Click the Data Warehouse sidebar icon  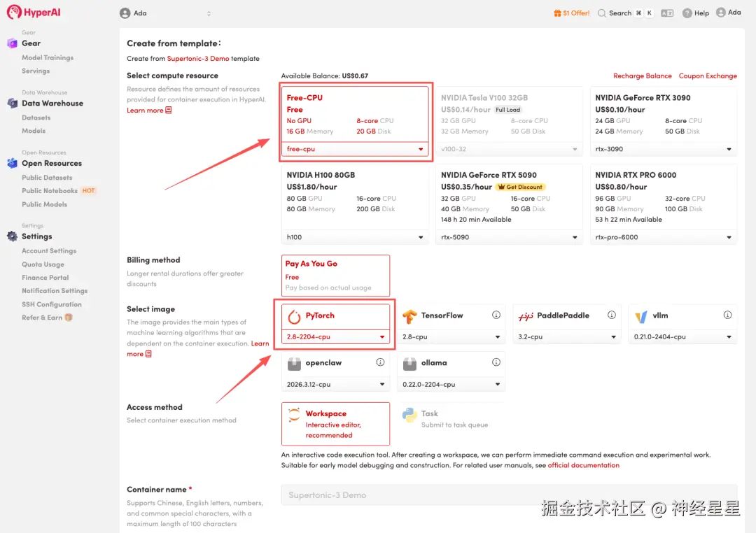(x=12, y=103)
